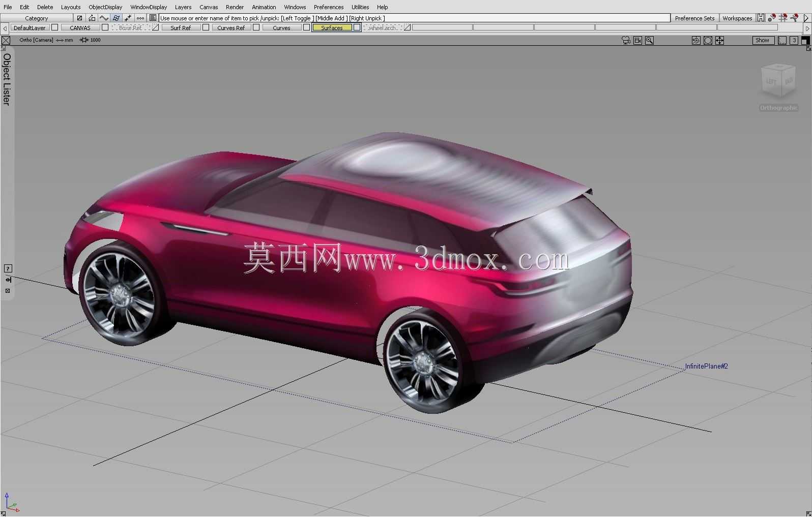
Task: Toggle the Wheel arch layer visibility box
Action: click(407, 27)
